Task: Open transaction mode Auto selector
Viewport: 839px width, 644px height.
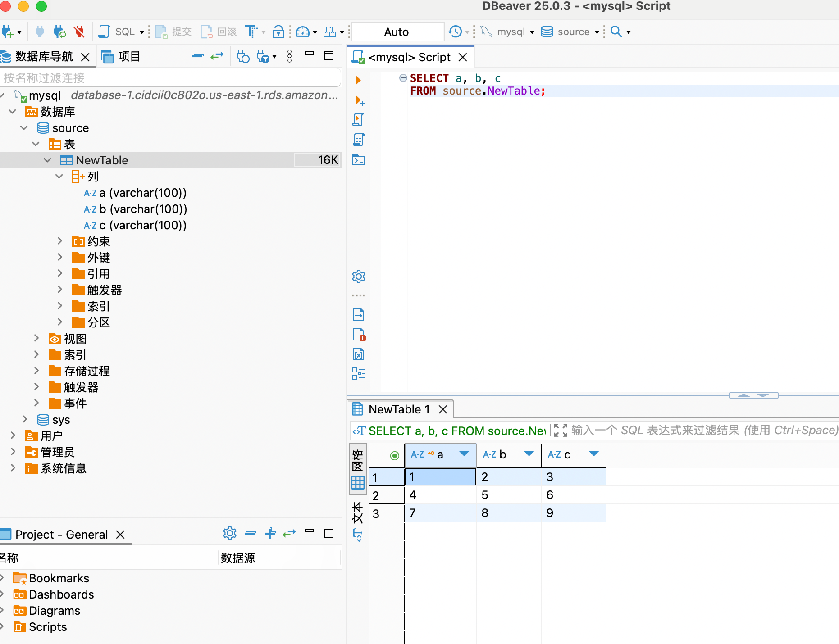Action: pyautogui.click(x=398, y=32)
